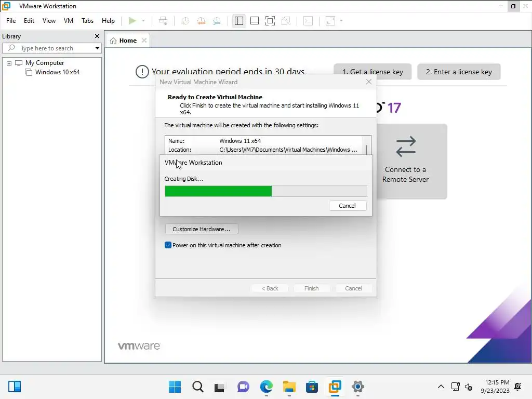The height and width of the screenshot is (399, 532).
Task: Click the Manage Snapshots toolbar icon
Action: click(217, 21)
